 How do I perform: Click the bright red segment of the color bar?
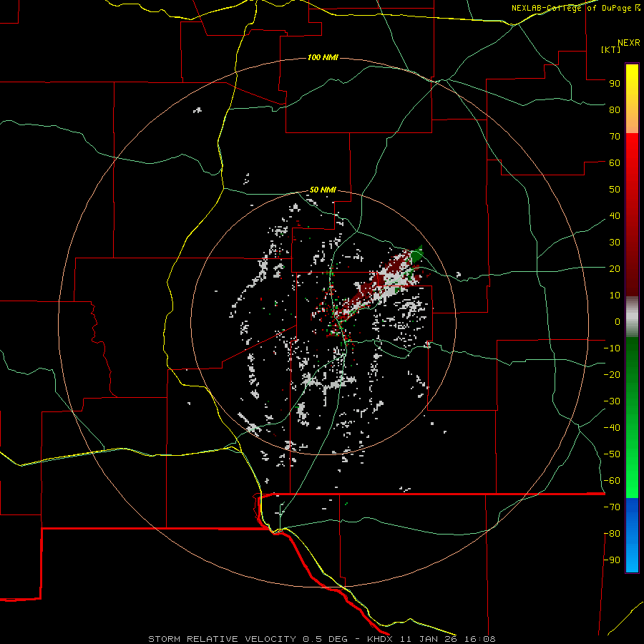(632, 150)
